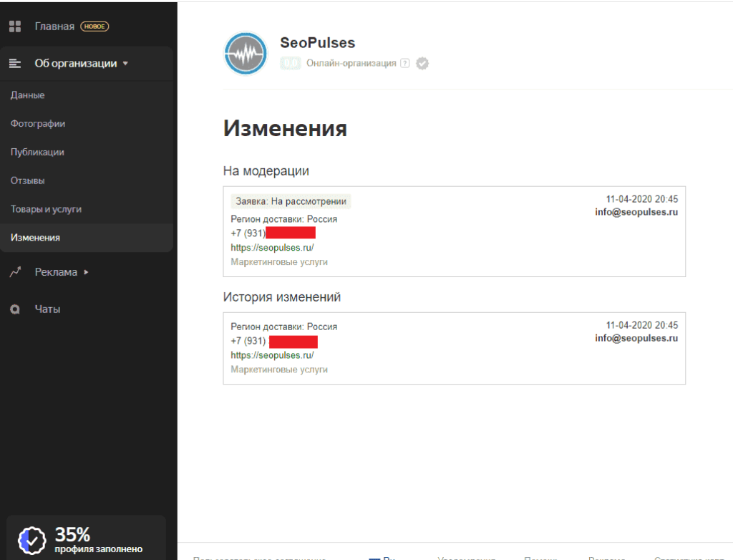Open the Главная menu item
This screenshot has height=560, width=733.
pos(54,26)
